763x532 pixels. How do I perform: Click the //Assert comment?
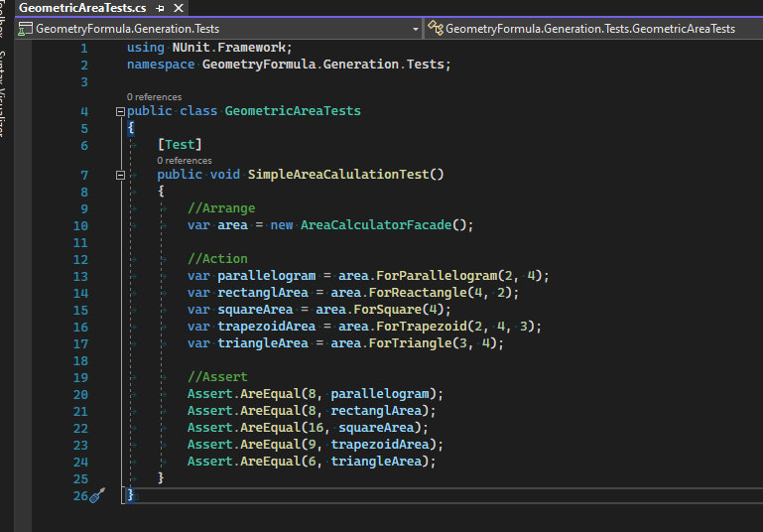pyautogui.click(x=217, y=377)
